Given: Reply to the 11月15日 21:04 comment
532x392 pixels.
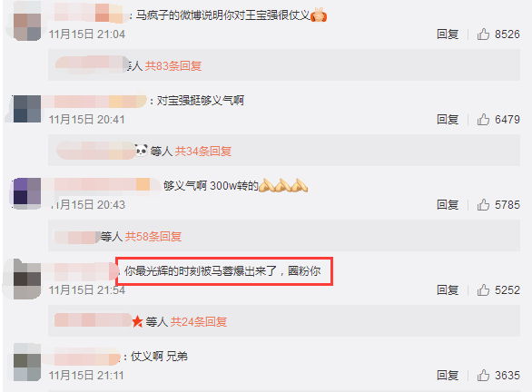Looking at the screenshot, I should [448, 34].
